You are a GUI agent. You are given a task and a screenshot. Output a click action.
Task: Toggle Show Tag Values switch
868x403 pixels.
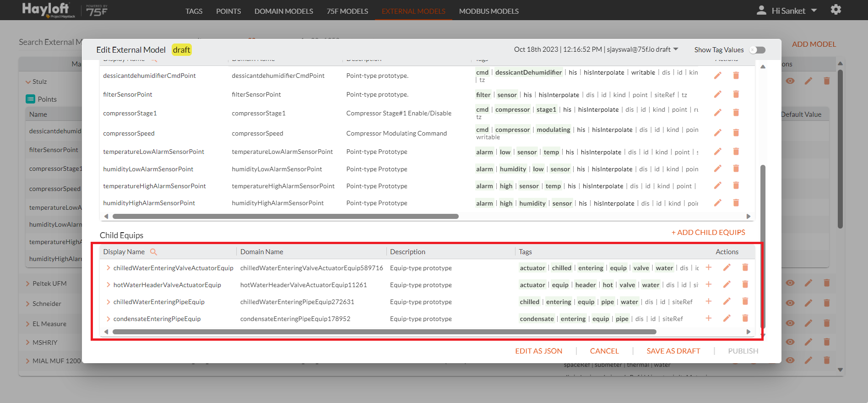pos(757,50)
